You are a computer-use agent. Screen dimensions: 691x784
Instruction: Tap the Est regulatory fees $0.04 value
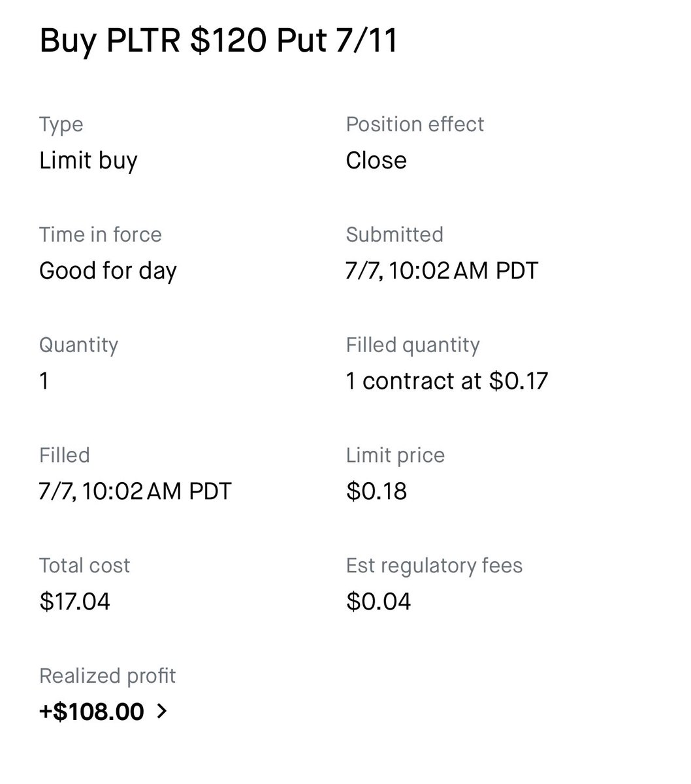point(379,601)
